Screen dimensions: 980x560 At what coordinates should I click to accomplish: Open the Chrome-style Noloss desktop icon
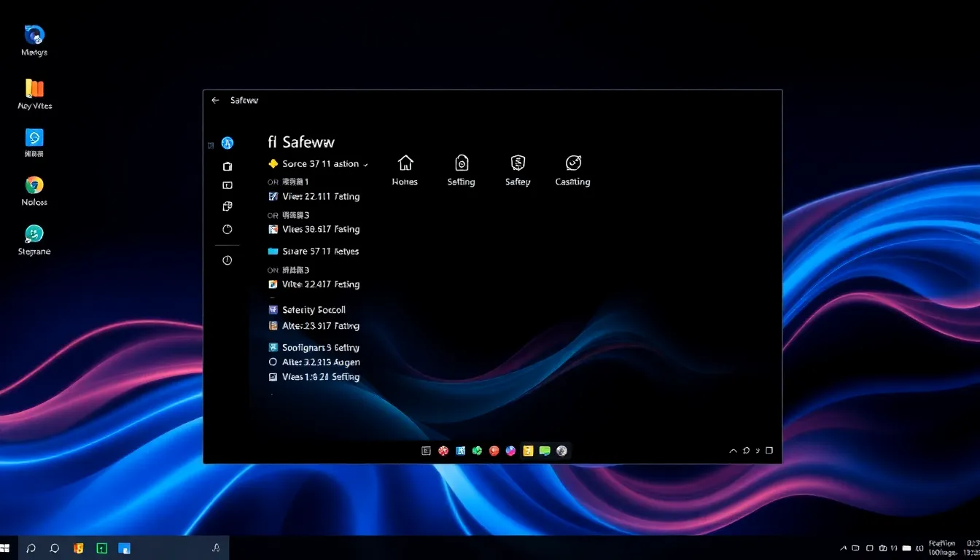pyautogui.click(x=34, y=185)
